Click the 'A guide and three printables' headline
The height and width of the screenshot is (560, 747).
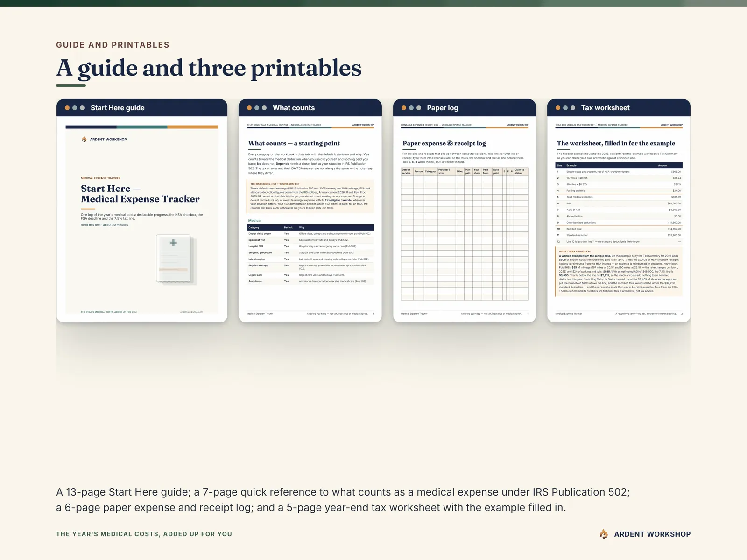tap(209, 68)
